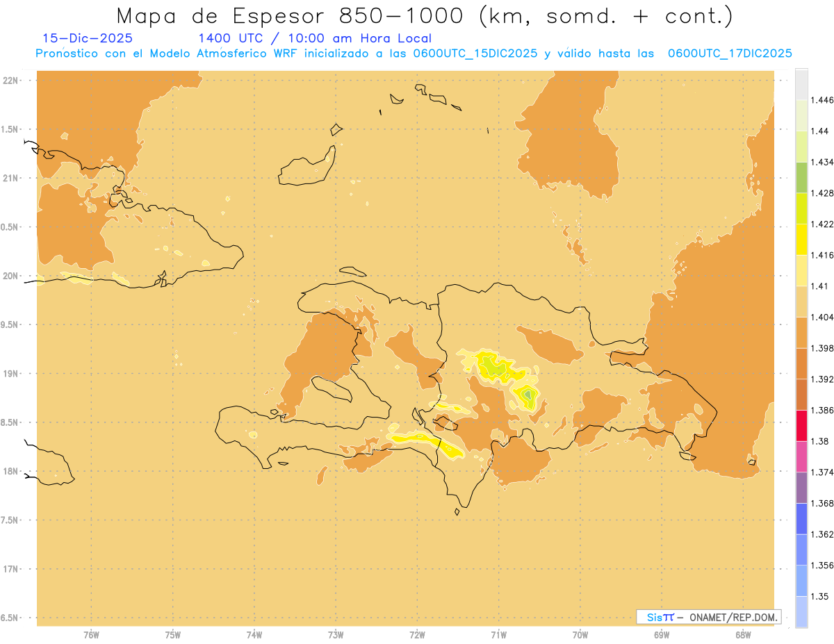Image resolution: width=834 pixels, height=644 pixels.
Task: Click the legend value '1.35'
Action: 820,596
